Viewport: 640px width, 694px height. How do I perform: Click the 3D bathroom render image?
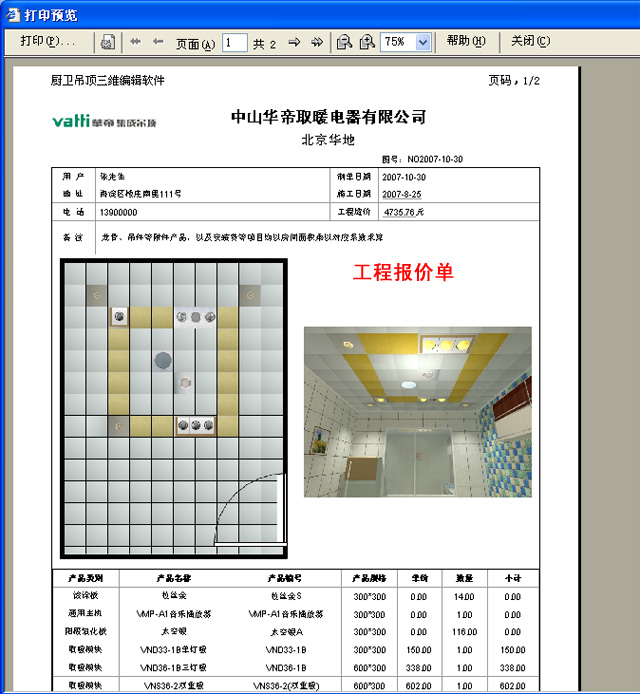(x=418, y=412)
